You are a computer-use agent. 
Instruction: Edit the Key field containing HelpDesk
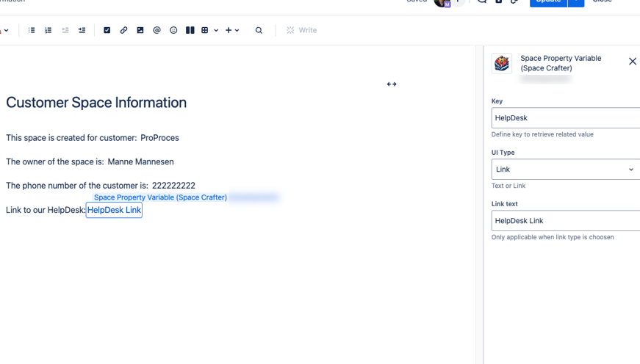coord(566,118)
